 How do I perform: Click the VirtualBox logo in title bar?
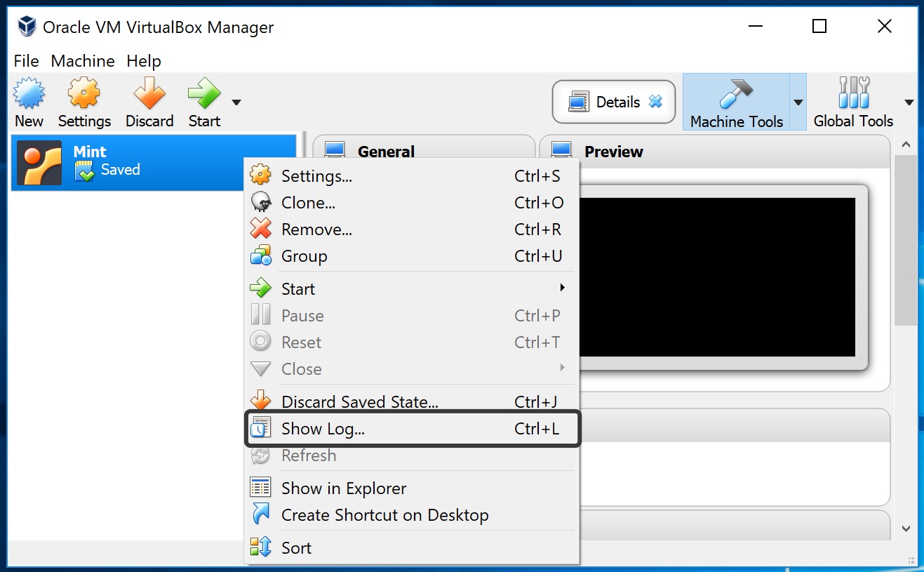pos(27,27)
